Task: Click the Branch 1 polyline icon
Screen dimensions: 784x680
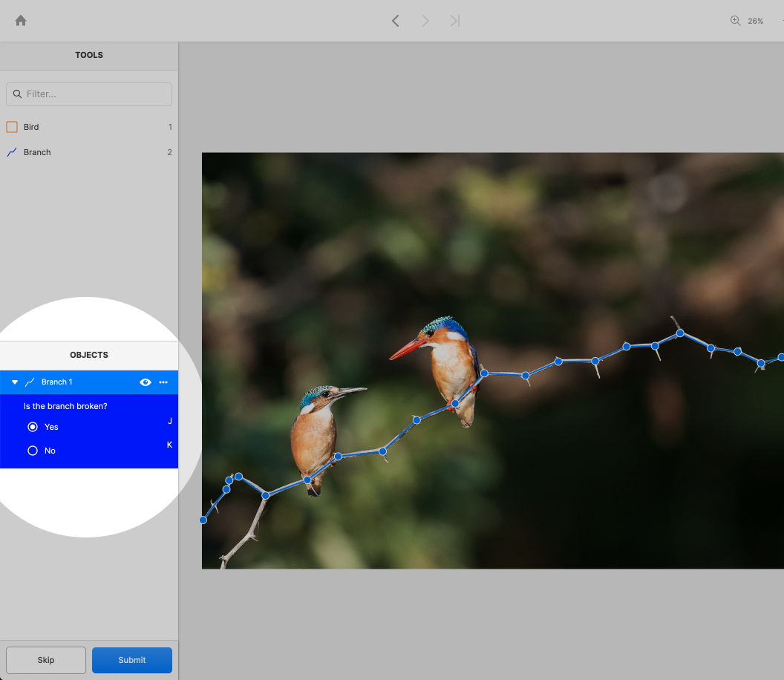Action: pyautogui.click(x=30, y=382)
